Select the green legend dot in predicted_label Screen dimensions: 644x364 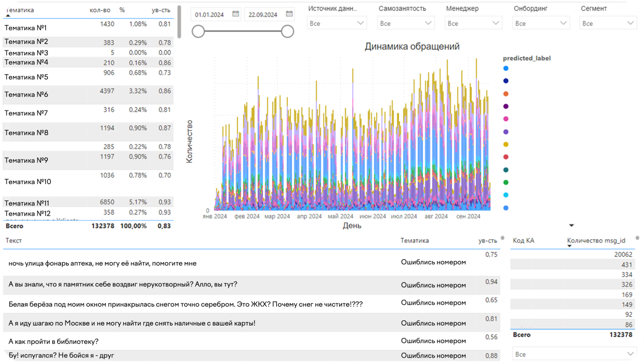pyautogui.click(x=506, y=182)
